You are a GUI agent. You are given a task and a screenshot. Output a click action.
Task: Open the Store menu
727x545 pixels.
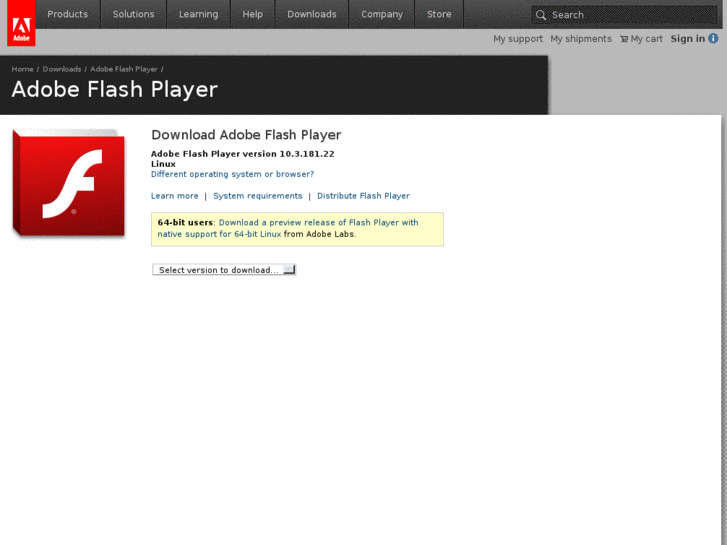click(439, 14)
